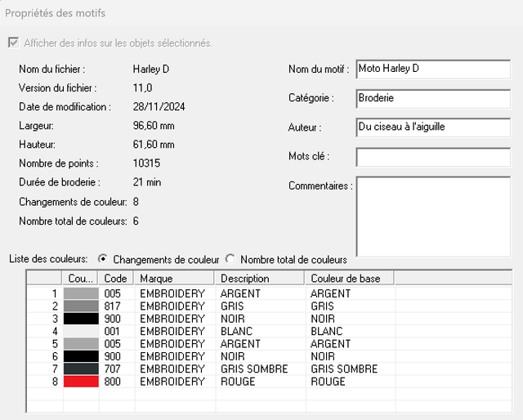Image resolution: width=523 pixels, height=420 pixels.
Task: Click 'BLANC' in Couleur de base column
Action: tap(327, 331)
